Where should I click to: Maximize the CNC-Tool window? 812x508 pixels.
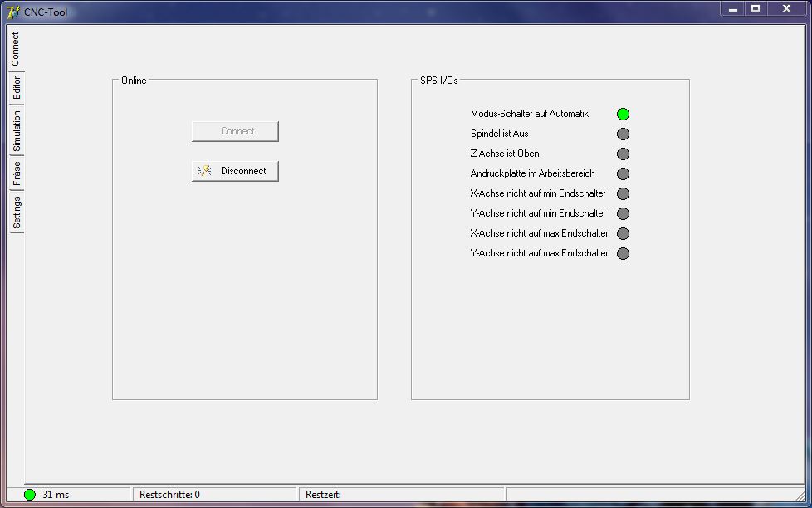click(756, 9)
